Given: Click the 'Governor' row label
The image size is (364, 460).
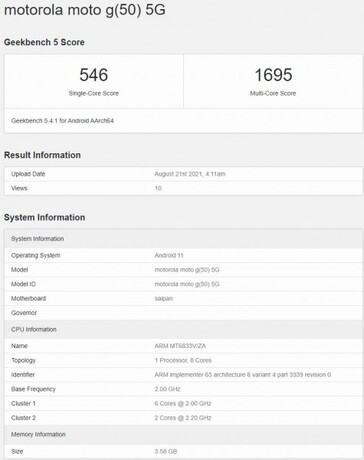Looking at the screenshot, I should pyautogui.click(x=24, y=313).
